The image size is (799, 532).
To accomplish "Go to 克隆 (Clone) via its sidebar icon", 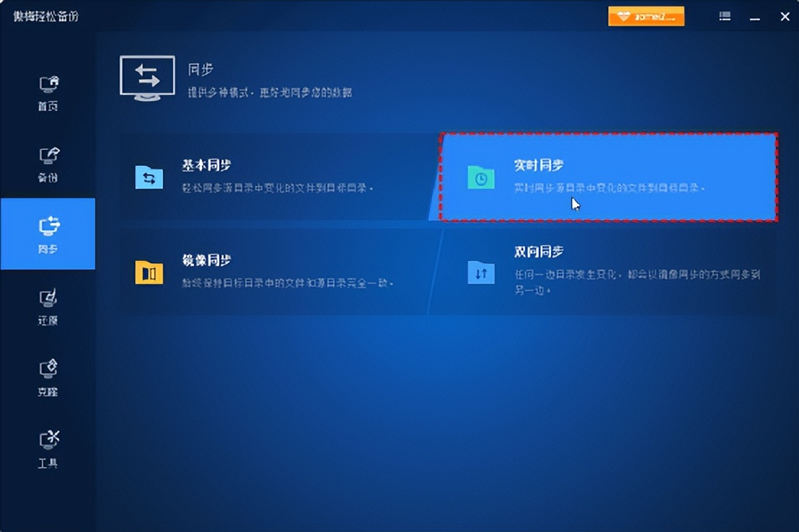I will tap(48, 372).
